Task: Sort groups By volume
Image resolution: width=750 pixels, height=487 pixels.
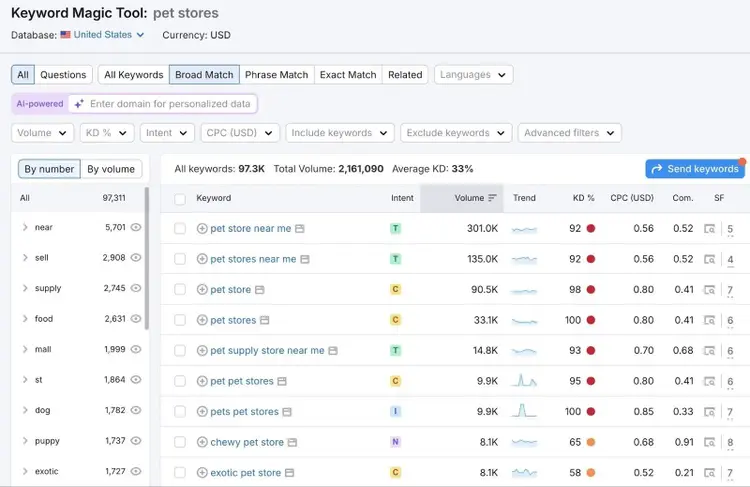Action: [111, 169]
